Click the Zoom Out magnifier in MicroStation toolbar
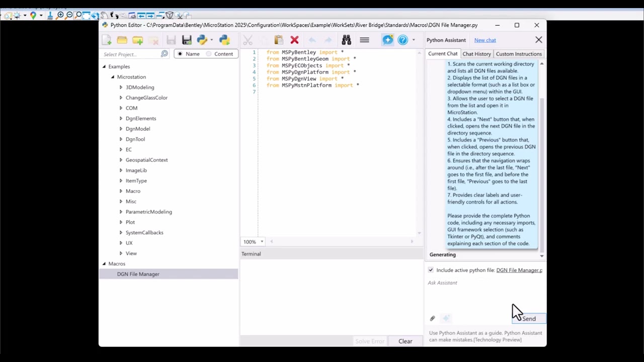 click(69, 15)
